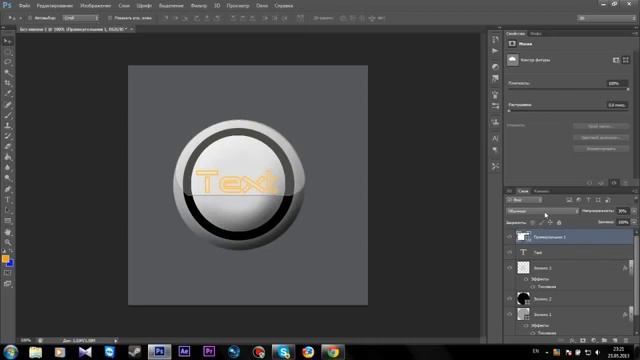Open the Изображение menu
640x360 pixels.
click(x=96, y=6)
